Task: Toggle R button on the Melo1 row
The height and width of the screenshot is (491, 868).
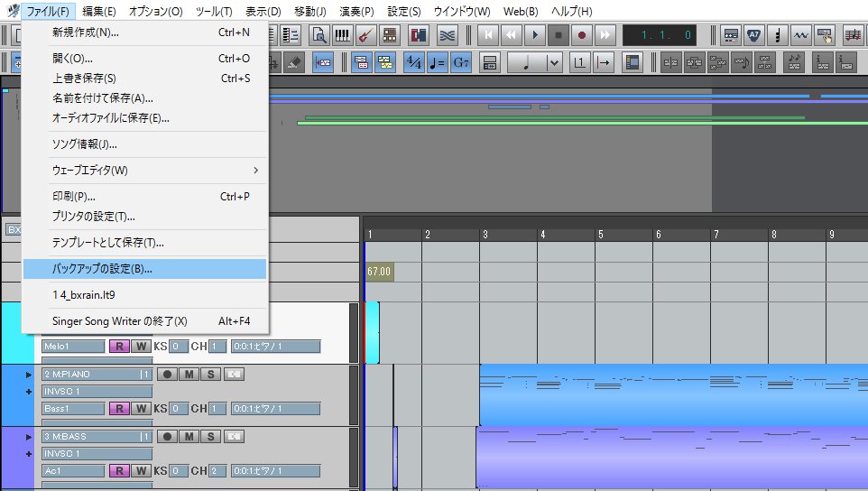Action: 119,347
